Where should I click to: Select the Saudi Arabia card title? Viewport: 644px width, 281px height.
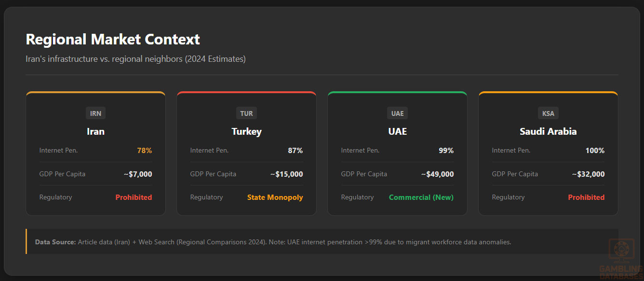tap(548, 131)
